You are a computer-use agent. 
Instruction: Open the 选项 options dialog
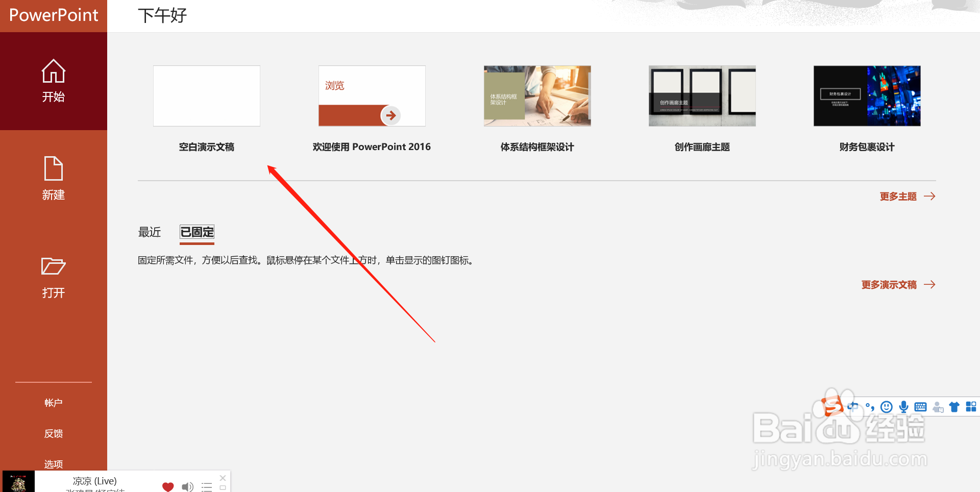point(54,463)
